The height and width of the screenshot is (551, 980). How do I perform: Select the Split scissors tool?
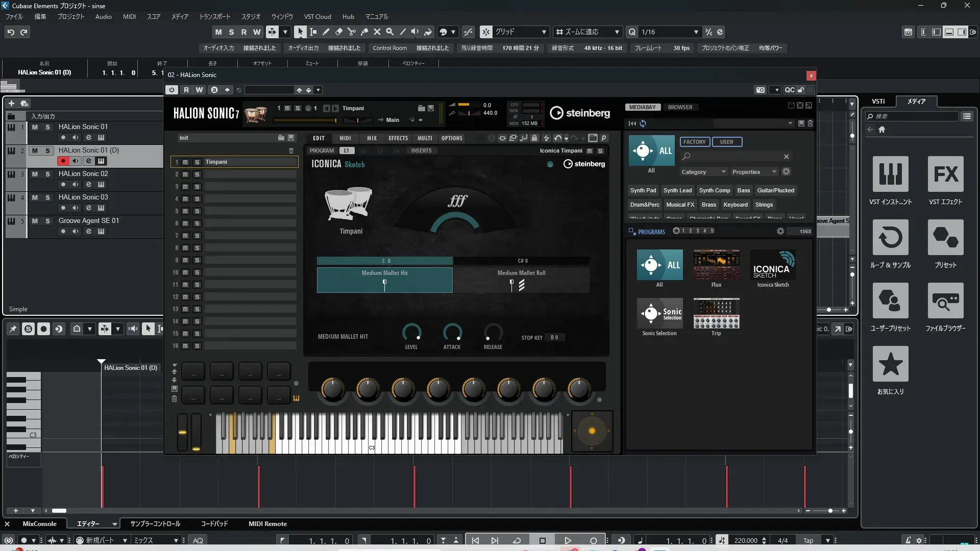[x=351, y=32]
